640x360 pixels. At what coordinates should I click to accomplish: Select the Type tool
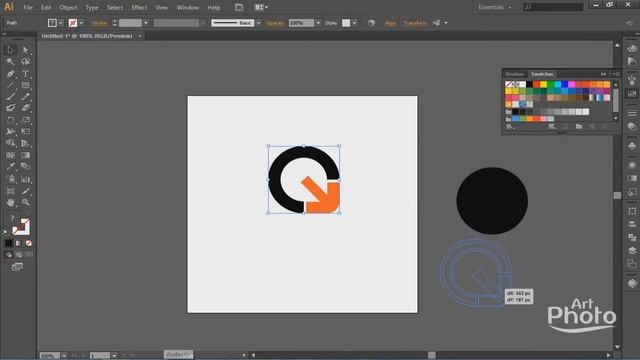(x=25, y=73)
